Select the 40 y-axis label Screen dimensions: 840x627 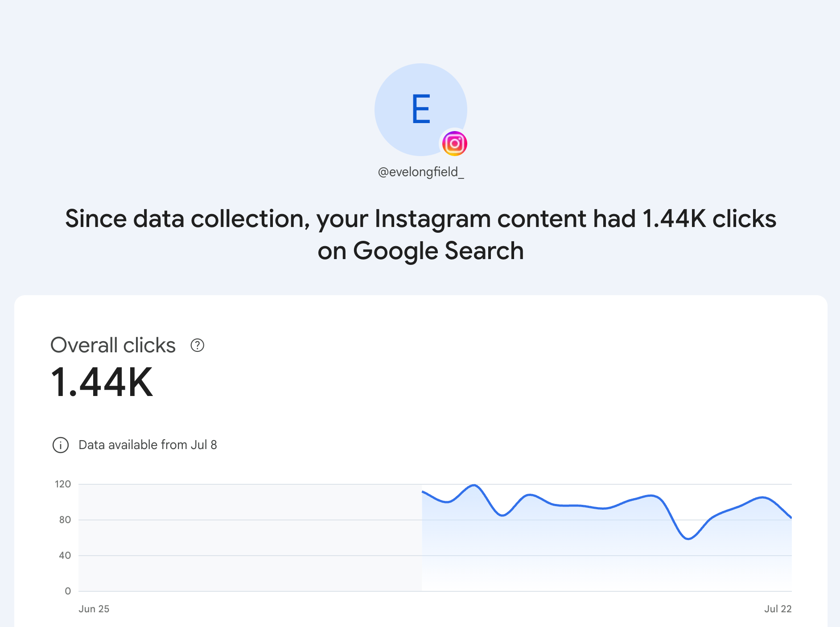coord(65,555)
